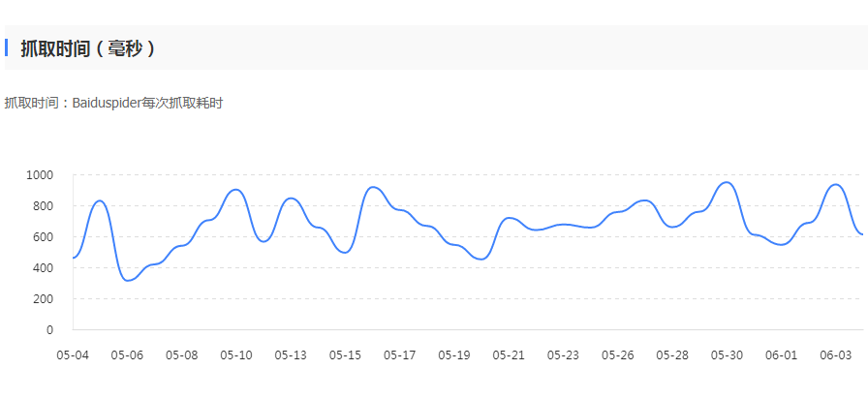Choose the 06-03 date label
This screenshot has height=400, width=868.
click(835, 355)
